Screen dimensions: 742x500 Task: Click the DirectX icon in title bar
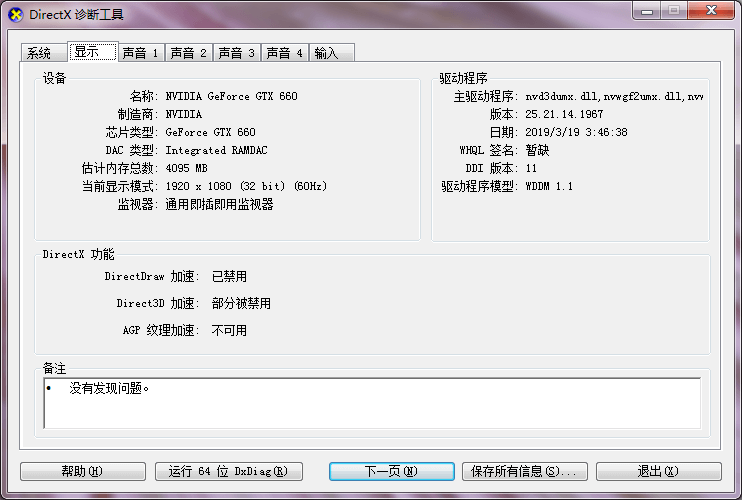click(x=15, y=15)
